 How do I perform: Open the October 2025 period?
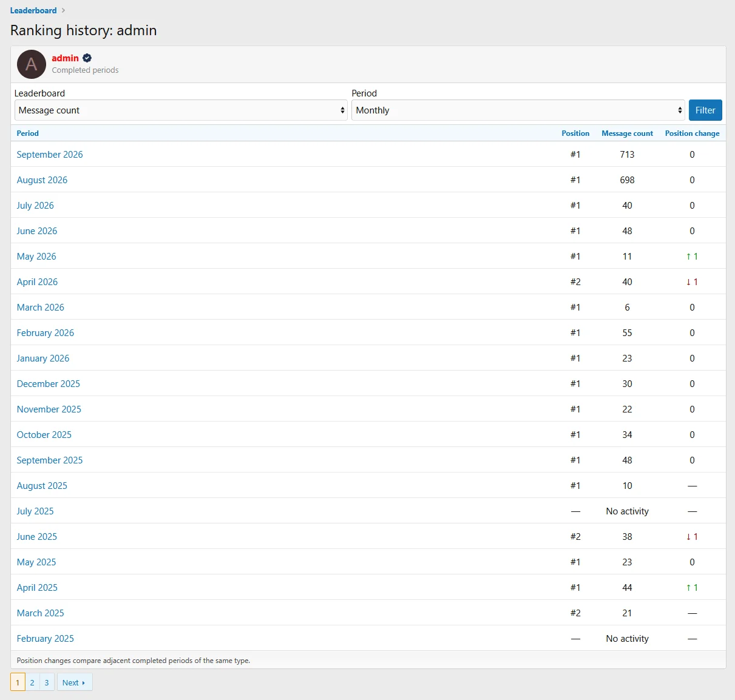point(44,435)
